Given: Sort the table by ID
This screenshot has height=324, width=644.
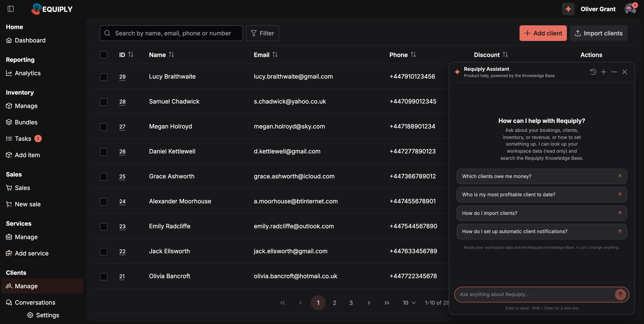Looking at the screenshot, I should [131, 54].
